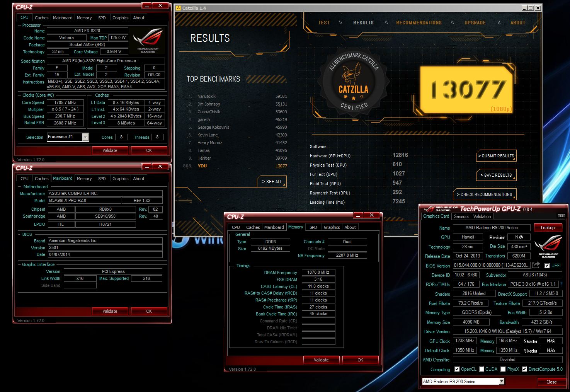The height and width of the screenshot is (392, 570).
Task: Click OK in CPU-Z processor window
Action: pyautogui.click(x=149, y=150)
